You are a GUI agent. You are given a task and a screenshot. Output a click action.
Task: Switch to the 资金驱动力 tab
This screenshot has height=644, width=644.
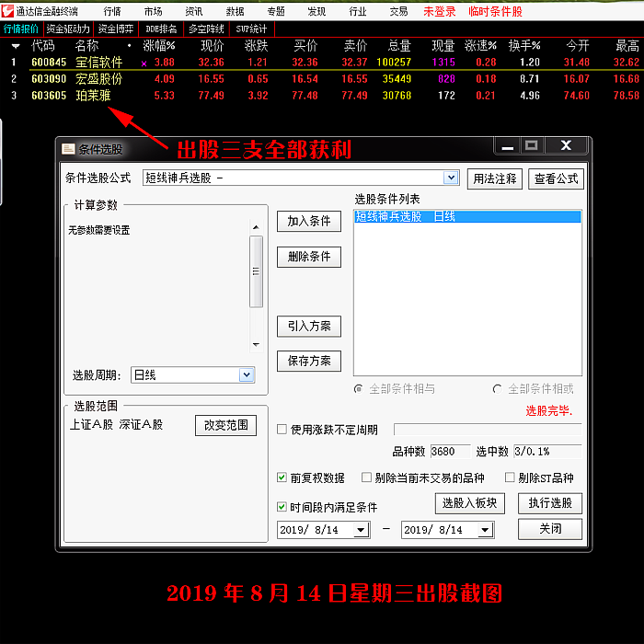point(68,29)
